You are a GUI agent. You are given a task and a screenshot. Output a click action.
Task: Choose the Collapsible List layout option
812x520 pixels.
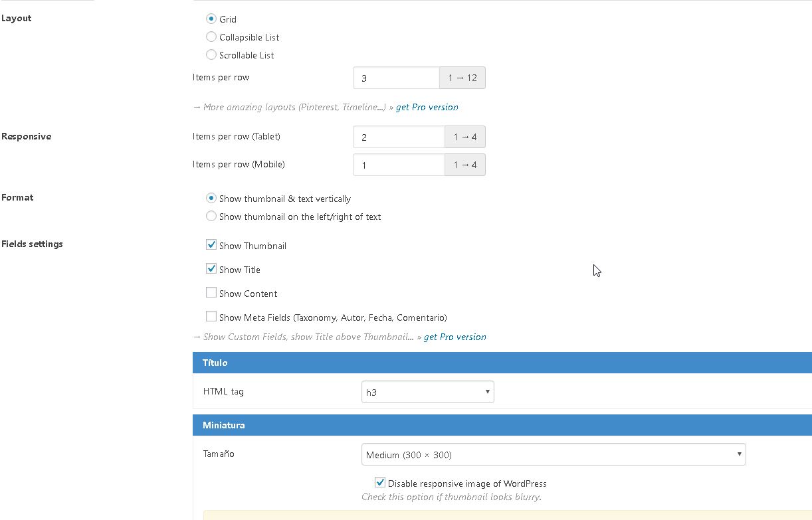211,37
